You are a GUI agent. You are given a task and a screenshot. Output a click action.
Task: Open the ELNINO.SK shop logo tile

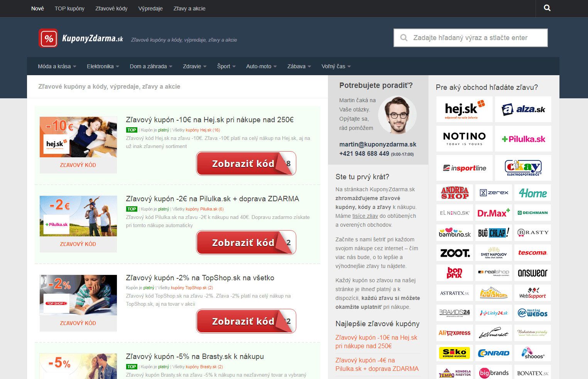455,213
